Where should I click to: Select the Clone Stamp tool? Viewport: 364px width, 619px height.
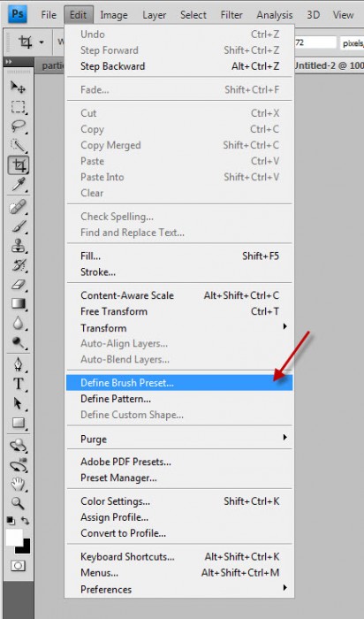click(x=18, y=246)
